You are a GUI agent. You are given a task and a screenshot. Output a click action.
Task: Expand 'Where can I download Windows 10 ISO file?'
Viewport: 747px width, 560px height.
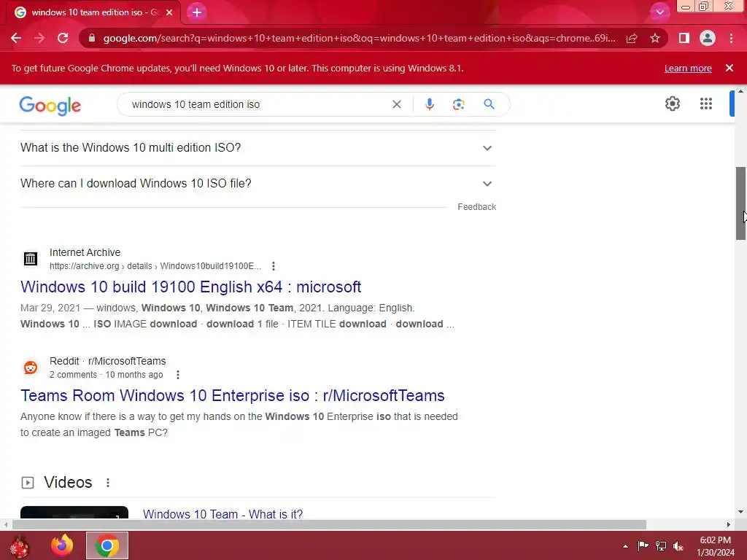258,183
